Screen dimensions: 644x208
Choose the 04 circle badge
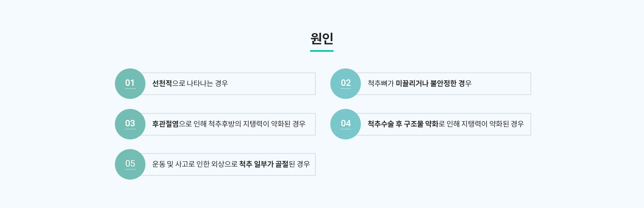coord(346,124)
